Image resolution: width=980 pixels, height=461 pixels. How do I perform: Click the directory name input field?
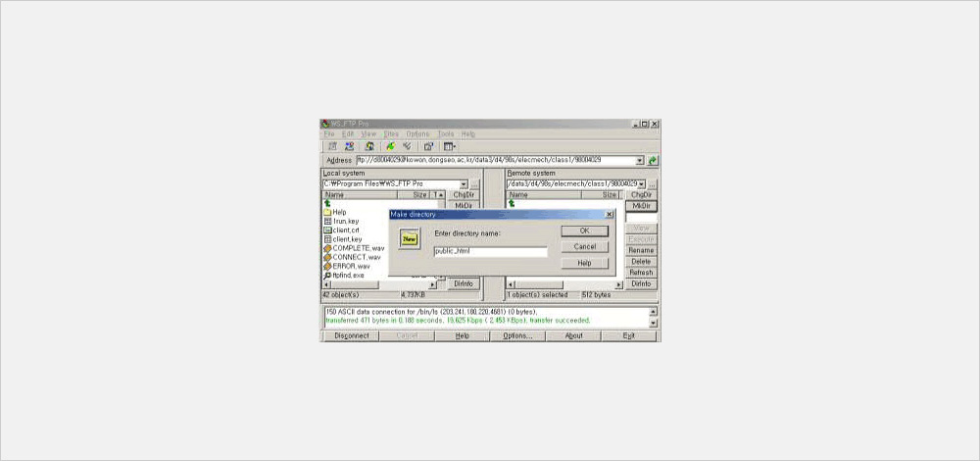point(491,251)
